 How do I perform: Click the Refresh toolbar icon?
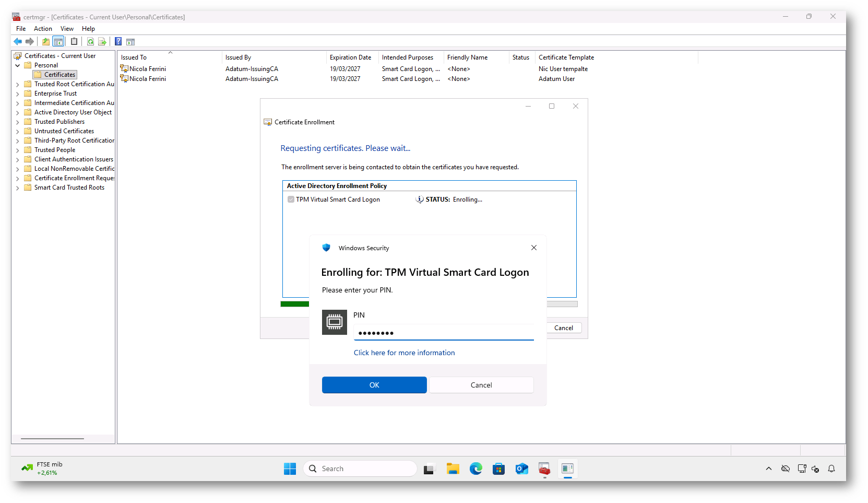point(90,42)
